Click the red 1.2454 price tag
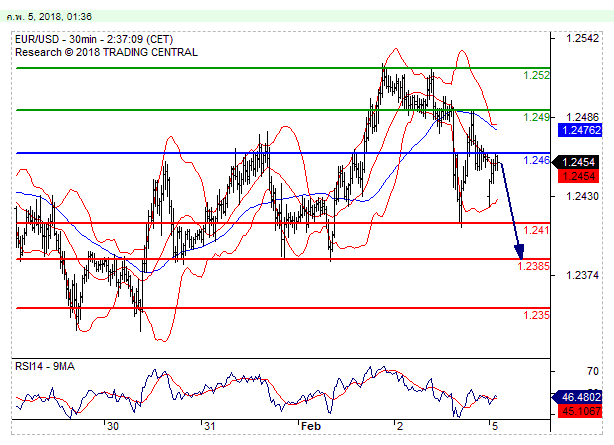 pos(578,176)
